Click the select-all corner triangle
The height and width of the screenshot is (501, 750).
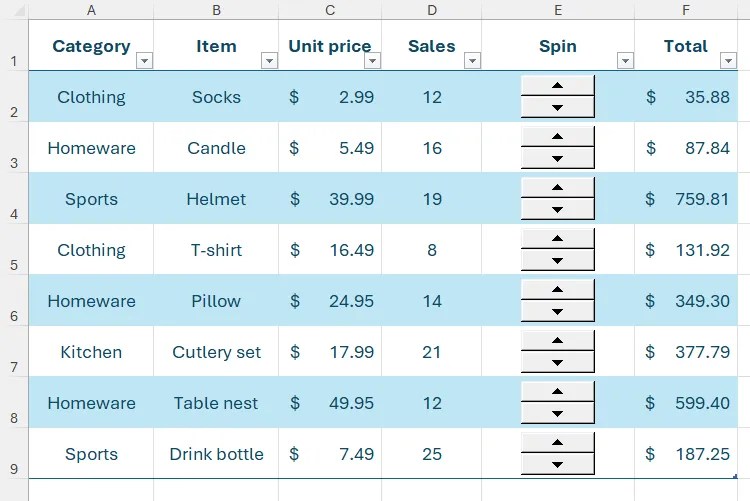tap(18, 11)
